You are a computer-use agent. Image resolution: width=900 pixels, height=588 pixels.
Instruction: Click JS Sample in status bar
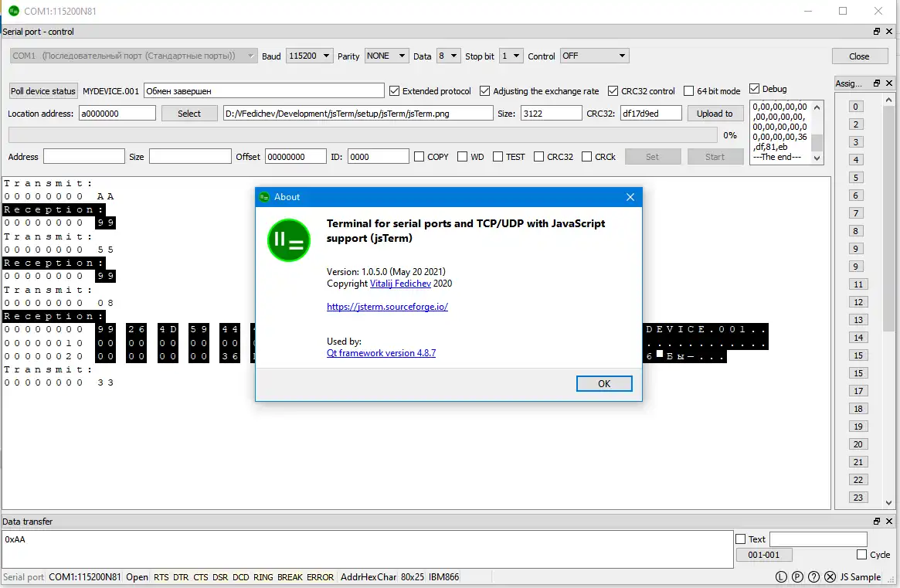860,577
